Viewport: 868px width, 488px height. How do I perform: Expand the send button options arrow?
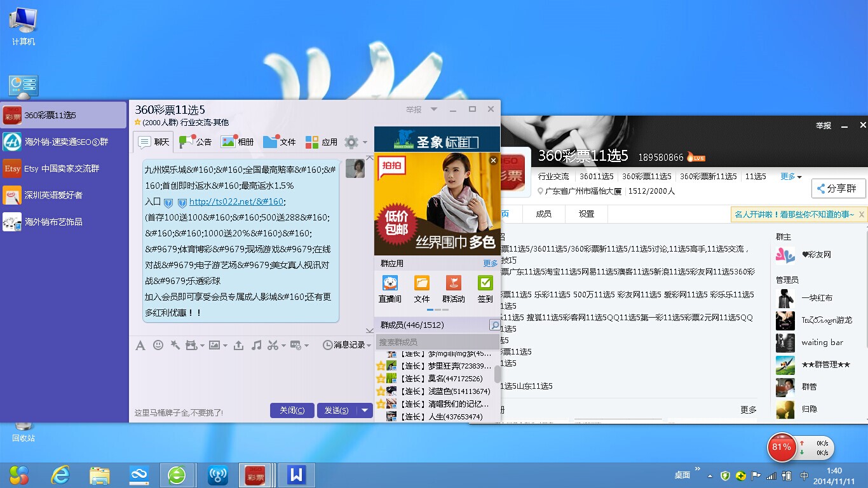click(x=365, y=410)
